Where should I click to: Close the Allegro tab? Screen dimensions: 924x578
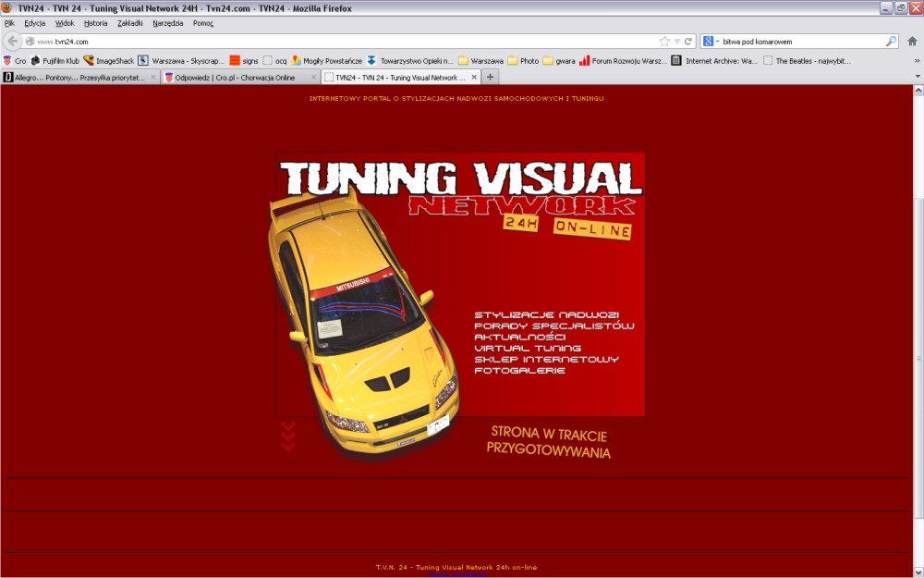(x=153, y=78)
